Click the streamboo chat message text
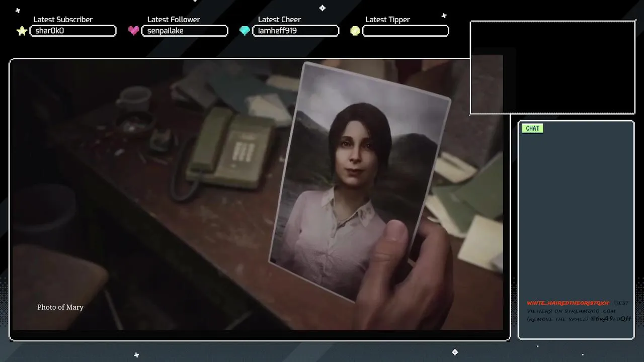Viewport: 644px width, 362px height. pyautogui.click(x=579, y=311)
